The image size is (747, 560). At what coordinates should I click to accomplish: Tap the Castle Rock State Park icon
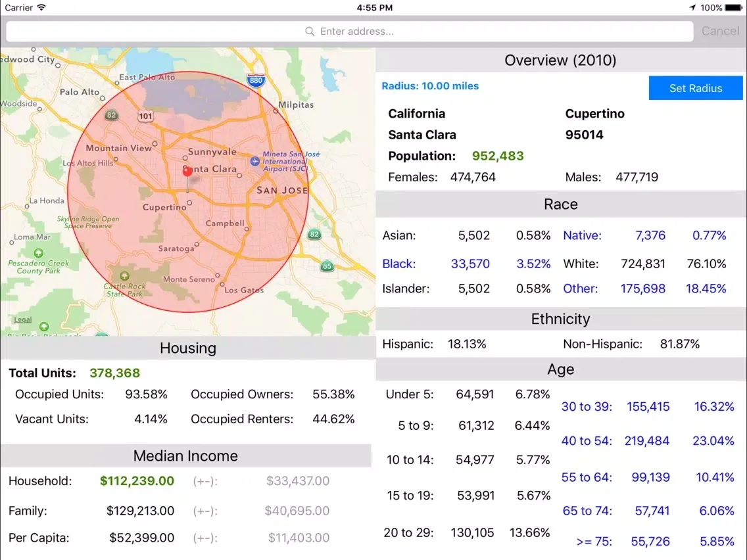click(124, 276)
